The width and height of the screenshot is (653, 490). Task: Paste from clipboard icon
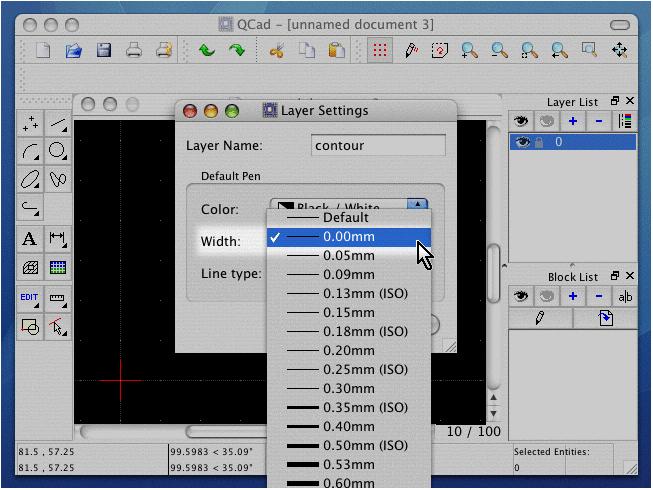pyautogui.click(x=336, y=50)
